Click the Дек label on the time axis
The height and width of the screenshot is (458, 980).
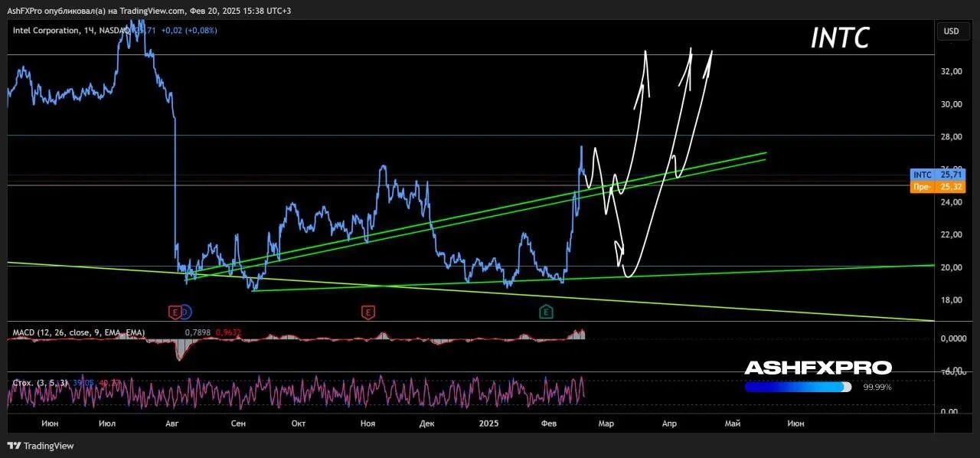(x=426, y=423)
